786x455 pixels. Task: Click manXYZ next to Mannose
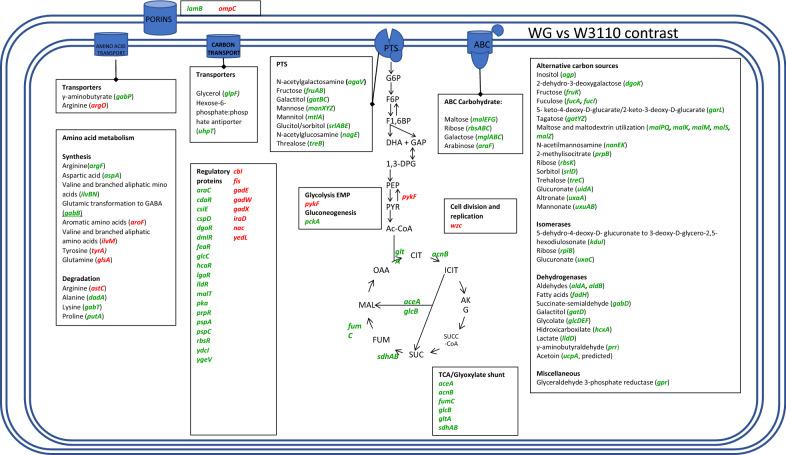(320, 108)
